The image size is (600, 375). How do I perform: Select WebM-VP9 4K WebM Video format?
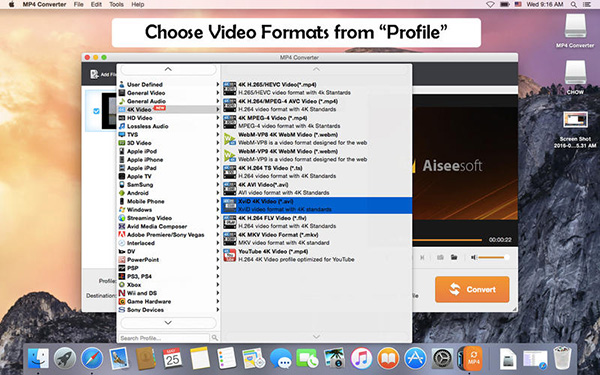tap(317, 155)
